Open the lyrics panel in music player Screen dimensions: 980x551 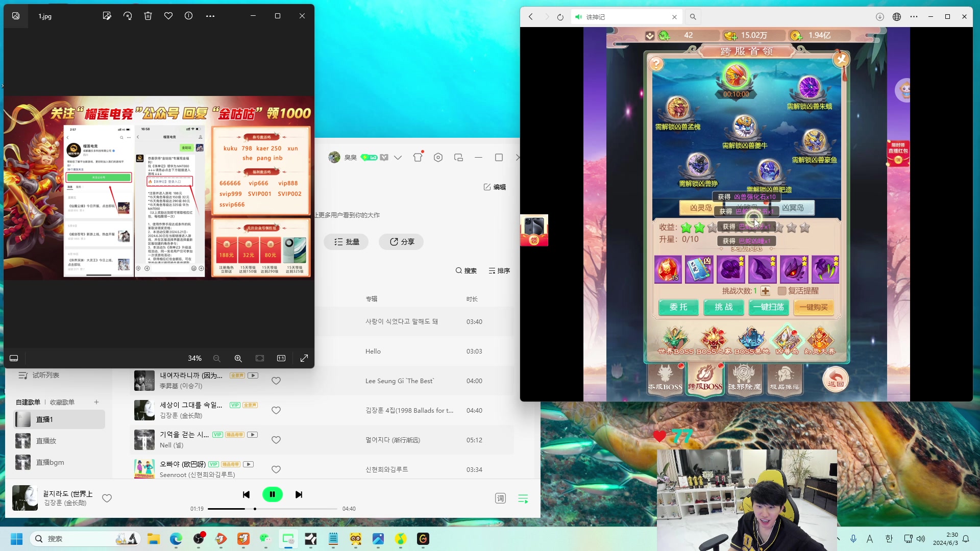click(500, 498)
